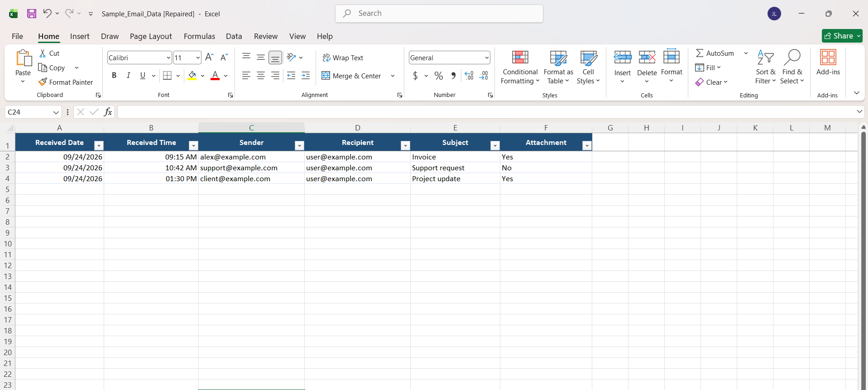Toggle Bottom Align vertical alignment
868x390 pixels.
[x=275, y=58]
